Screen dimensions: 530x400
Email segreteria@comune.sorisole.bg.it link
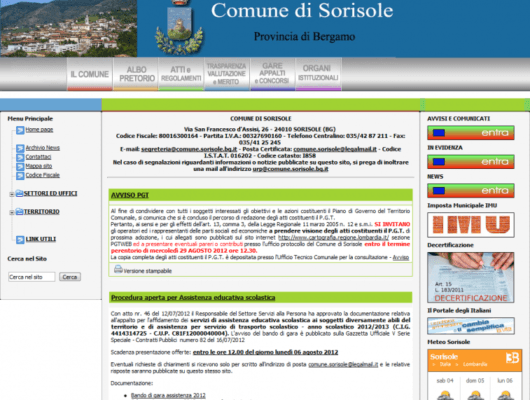pyautogui.click(x=189, y=149)
